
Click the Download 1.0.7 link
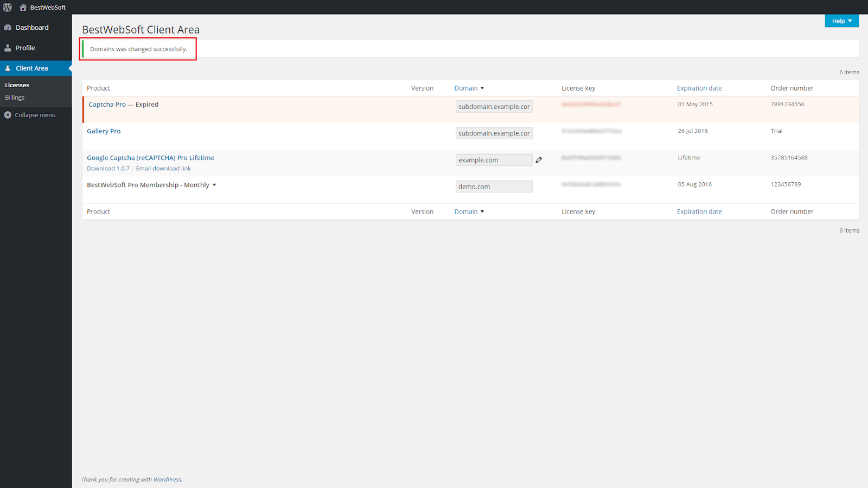point(108,169)
